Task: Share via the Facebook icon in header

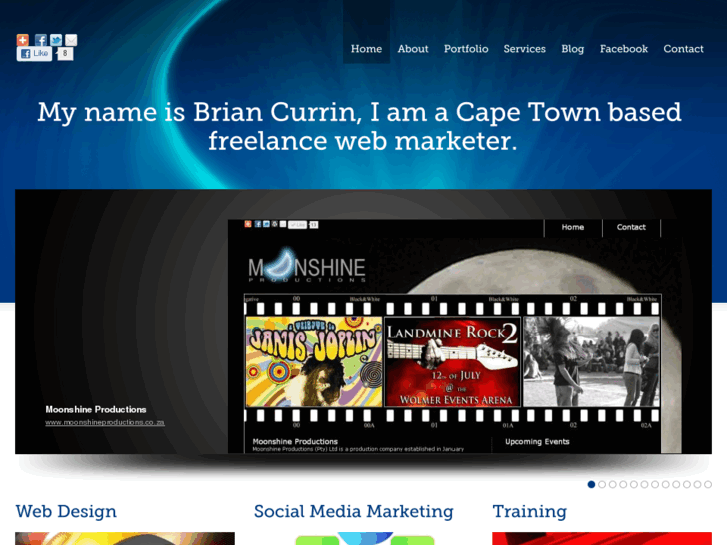Action: click(41, 40)
